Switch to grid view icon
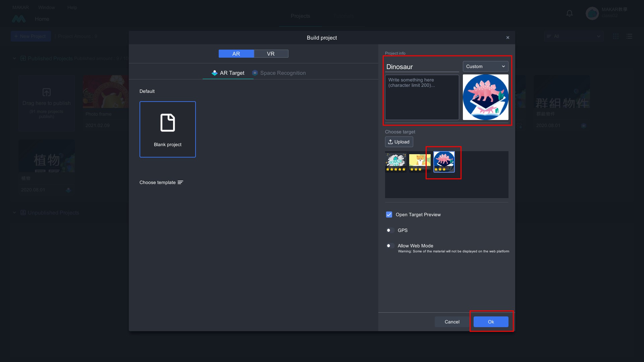Image resolution: width=644 pixels, height=362 pixels. coord(616,36)
